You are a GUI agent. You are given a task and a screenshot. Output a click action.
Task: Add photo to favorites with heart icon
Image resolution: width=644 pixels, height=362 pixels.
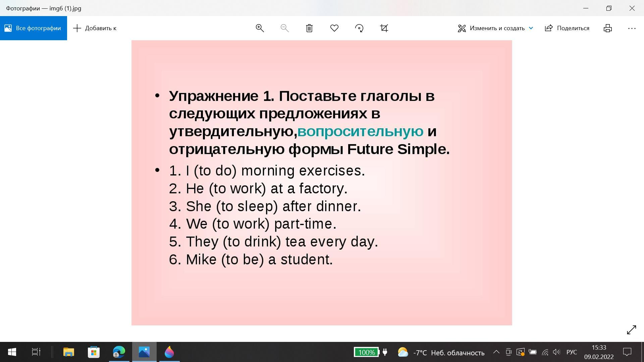tap(334, 28)
